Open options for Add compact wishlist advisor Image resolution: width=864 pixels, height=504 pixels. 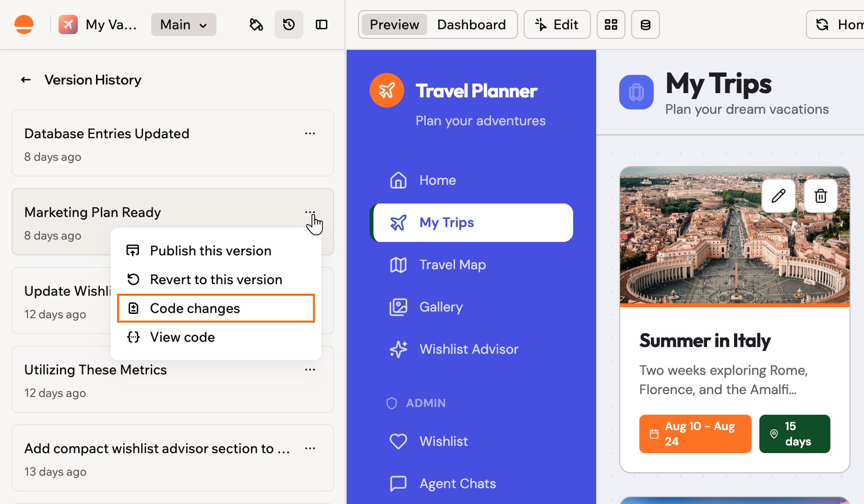pyautogui.click(x=310, y=448)
